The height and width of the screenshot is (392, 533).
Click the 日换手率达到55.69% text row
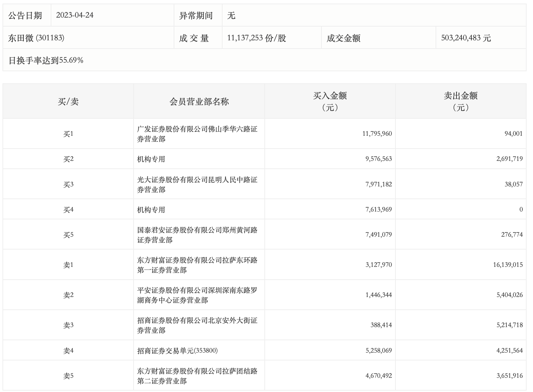tap(46, 60)
